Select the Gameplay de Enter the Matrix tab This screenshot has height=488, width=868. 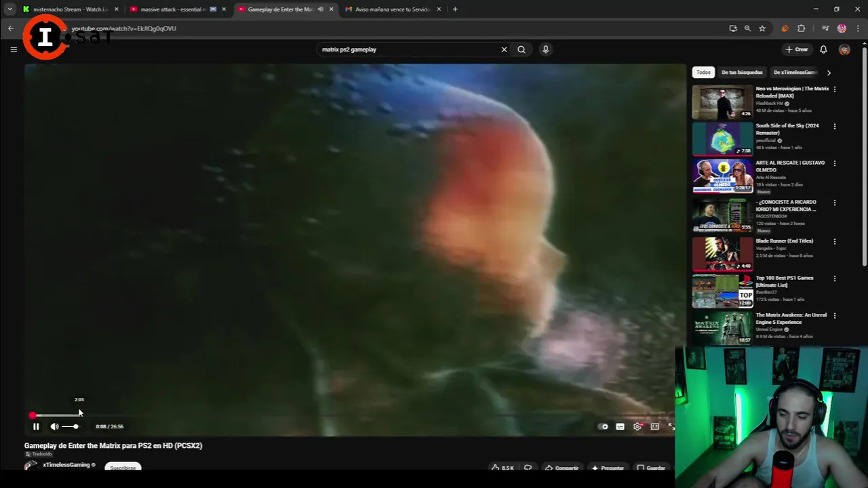[285, 9]
